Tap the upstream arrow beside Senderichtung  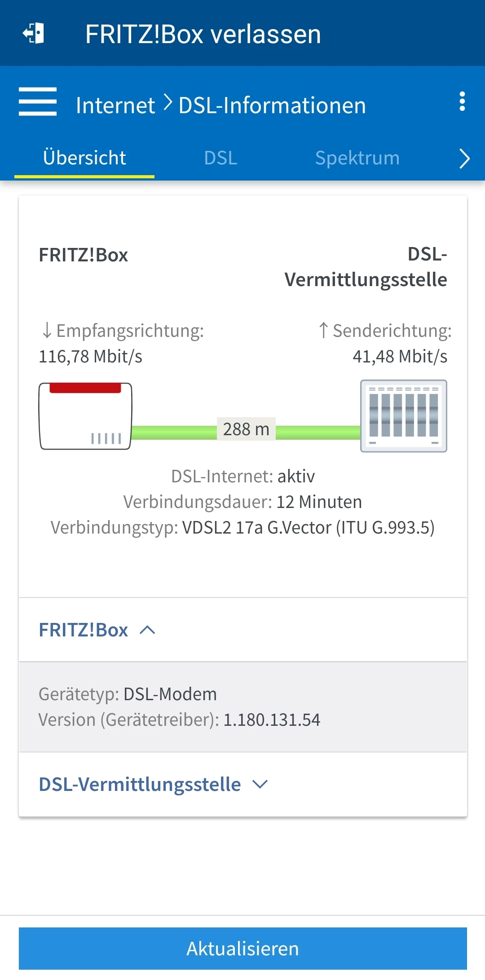[x=323, y=330]
